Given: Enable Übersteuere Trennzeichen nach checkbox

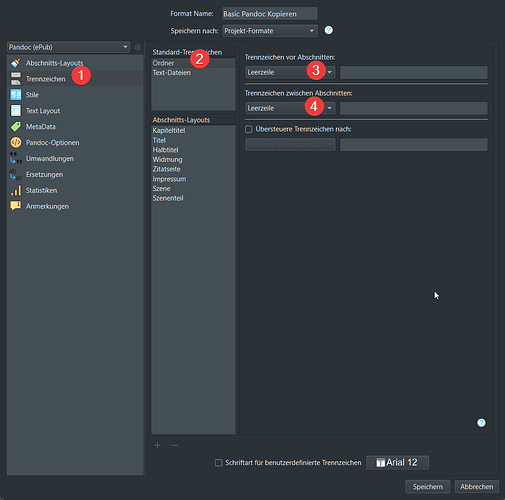Looking at the screenshot, I should tap(249, 129).
